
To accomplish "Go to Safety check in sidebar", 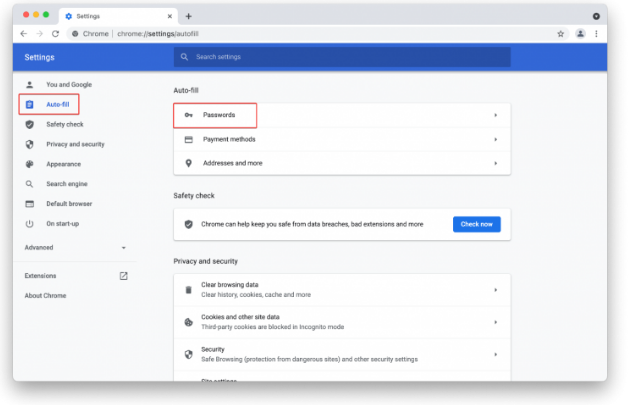I will pyautogui.click(x=65, y=124).
